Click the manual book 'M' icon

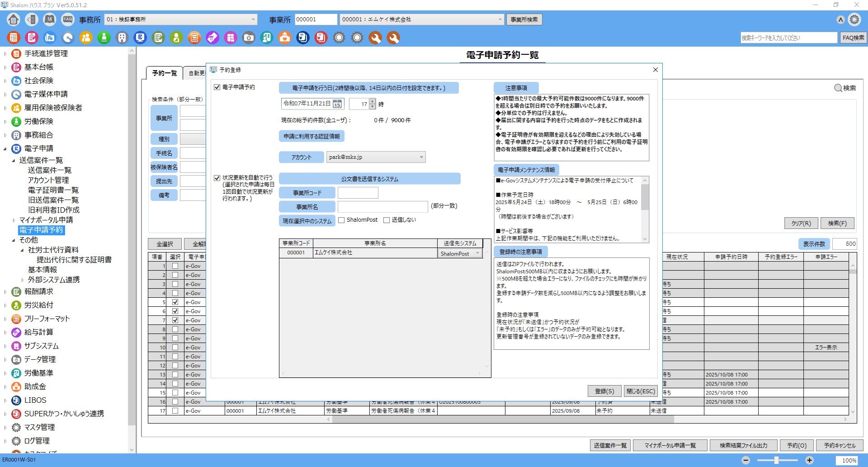pos(50,19)
